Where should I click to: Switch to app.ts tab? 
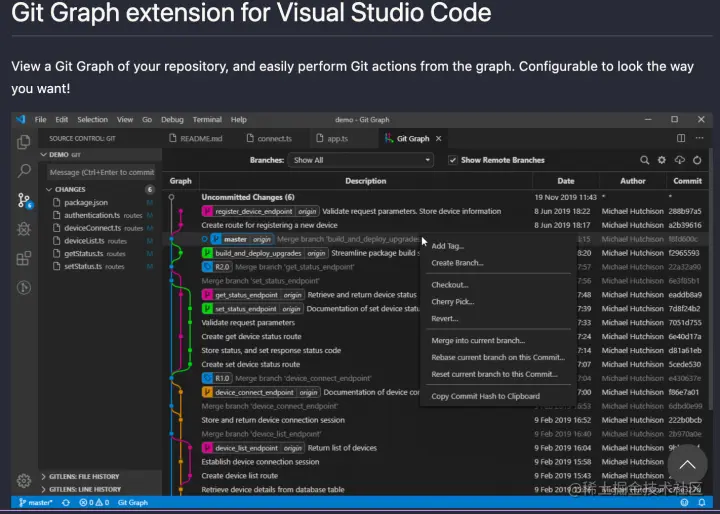coord(332,138)
